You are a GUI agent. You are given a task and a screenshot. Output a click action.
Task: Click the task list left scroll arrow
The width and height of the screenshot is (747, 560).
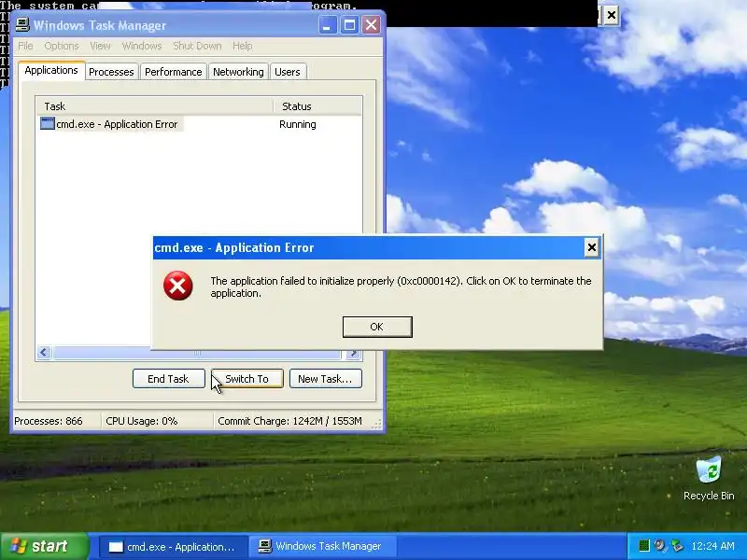(44, 353)
